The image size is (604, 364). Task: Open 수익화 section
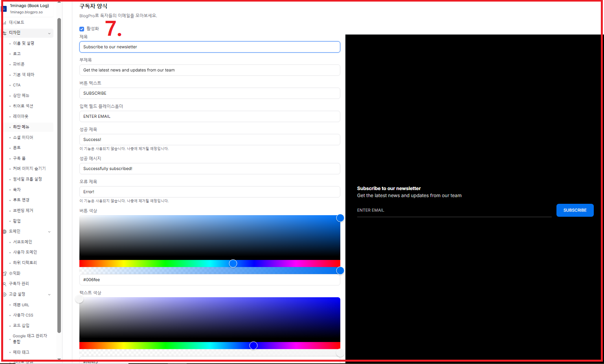(x=15, y=273)
